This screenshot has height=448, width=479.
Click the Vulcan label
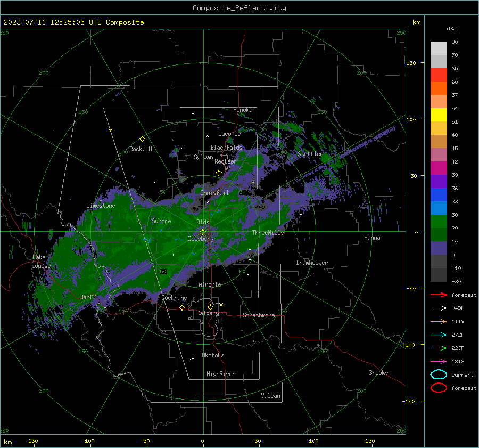pos(270,396)
